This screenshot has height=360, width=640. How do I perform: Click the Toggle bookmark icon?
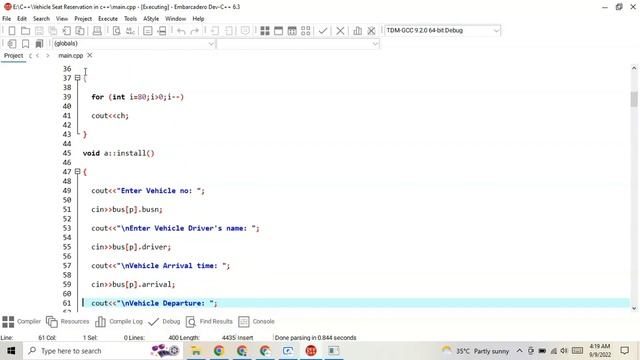point(25,44)
